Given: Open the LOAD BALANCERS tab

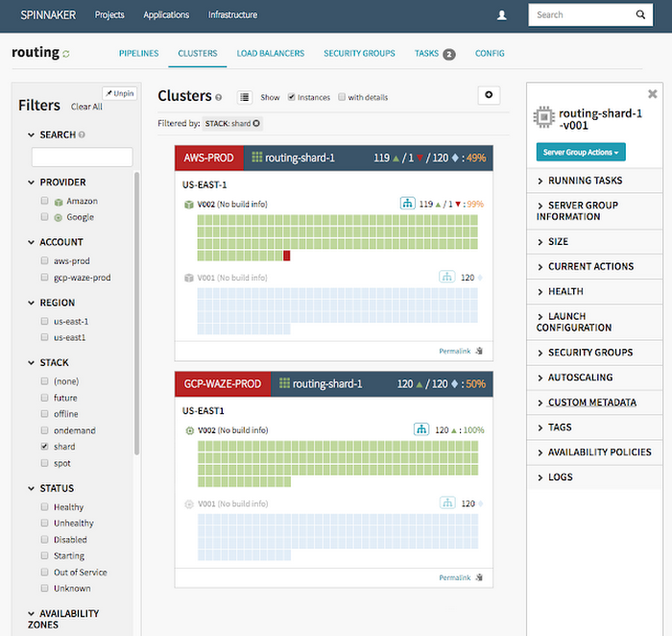Looking at the screenshot, I should pyautogui.click(x=271, y=54).
